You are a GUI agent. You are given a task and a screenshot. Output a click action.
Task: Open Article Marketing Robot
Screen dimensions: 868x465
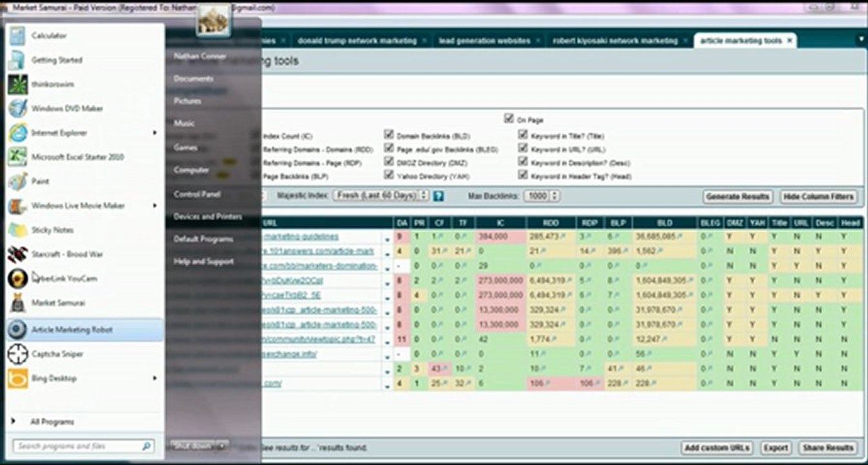tap(71, 330)
